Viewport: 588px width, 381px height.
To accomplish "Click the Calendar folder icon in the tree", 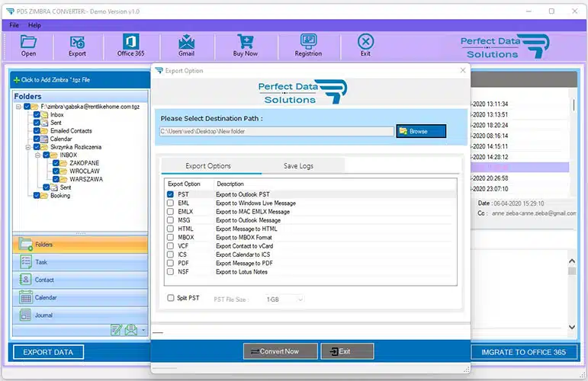I will coord(44,139).
